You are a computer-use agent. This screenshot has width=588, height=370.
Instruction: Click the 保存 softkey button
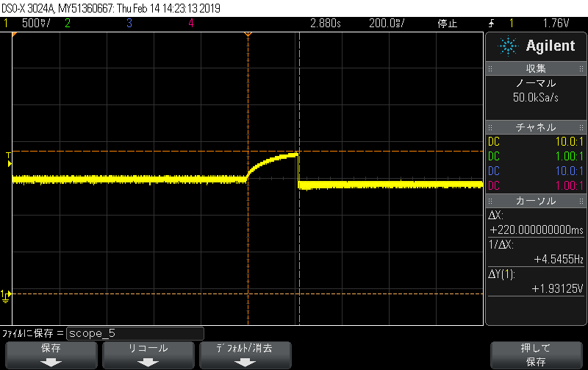pos(51,355)
